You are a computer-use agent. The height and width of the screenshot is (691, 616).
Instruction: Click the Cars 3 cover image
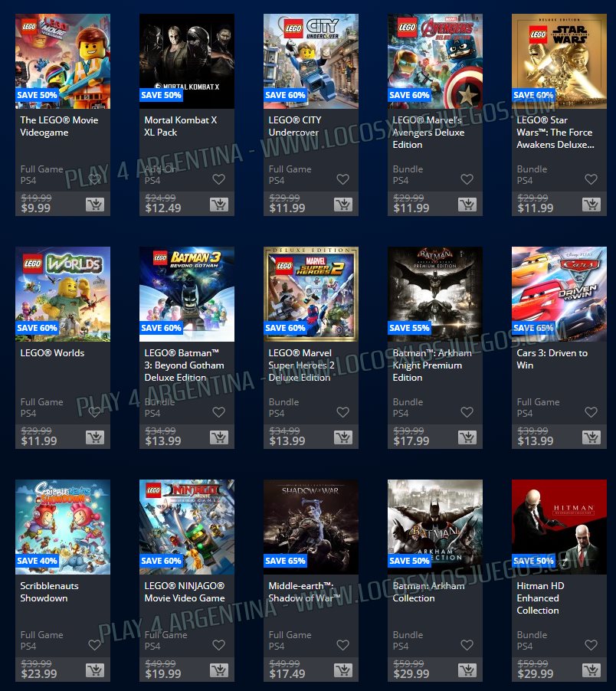[559, 294]
